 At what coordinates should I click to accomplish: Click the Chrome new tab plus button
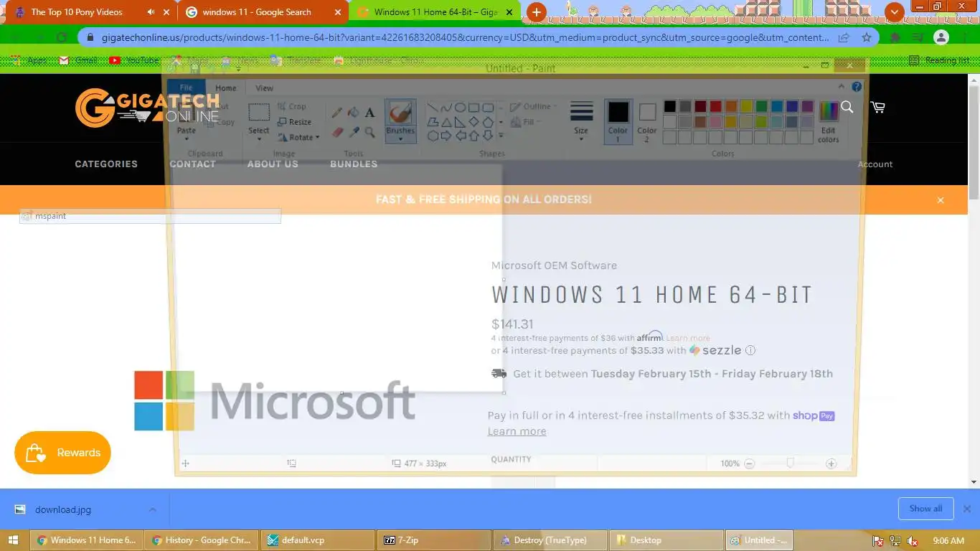(536, 12)
